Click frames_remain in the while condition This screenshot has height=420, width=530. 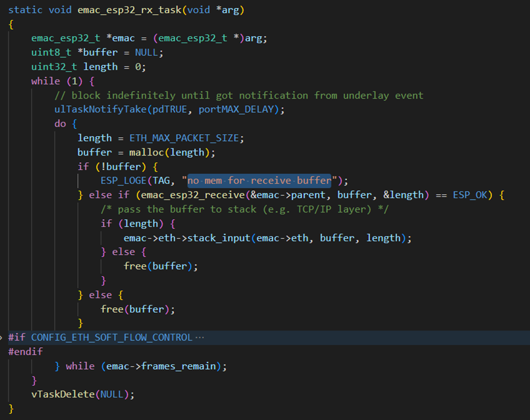click(178, 366)
